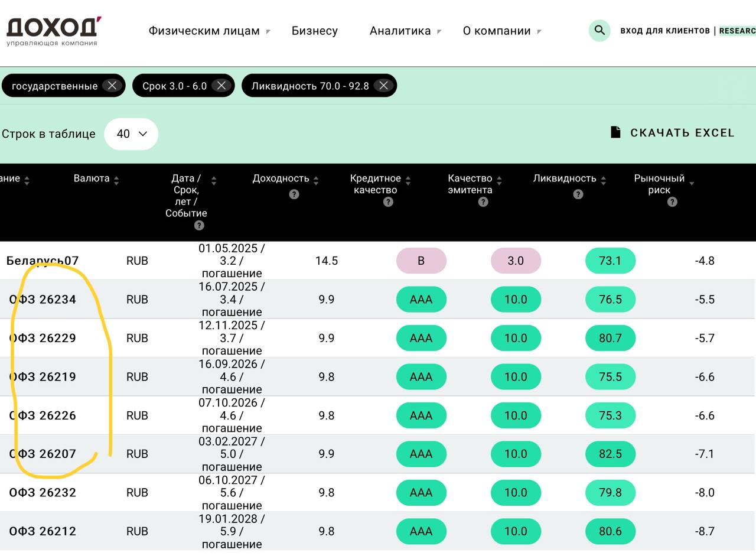Click liquidity value 80.7
The width and height of the screenshot is (756, 559).
point(610,338)
